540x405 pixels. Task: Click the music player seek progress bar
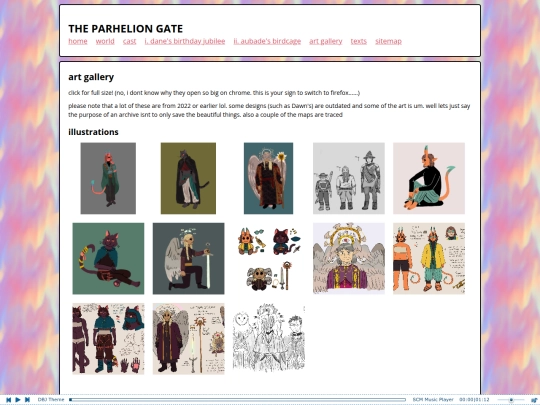click(x=238, y=400)
